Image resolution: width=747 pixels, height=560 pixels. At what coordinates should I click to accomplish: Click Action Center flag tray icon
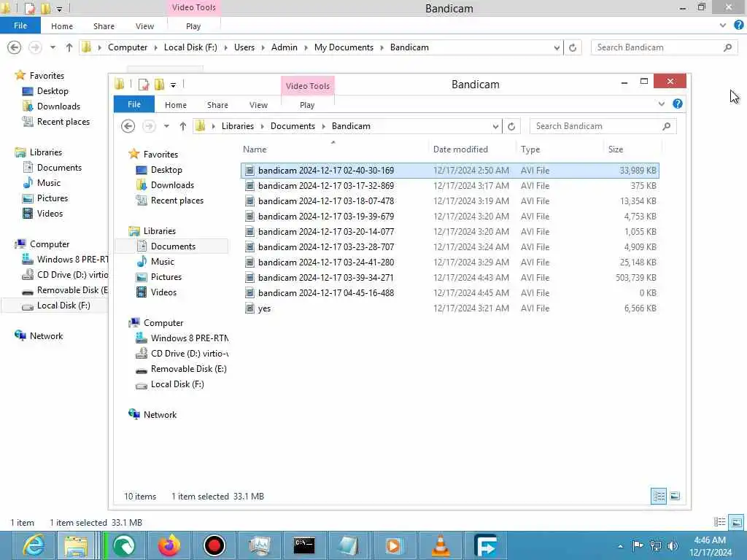click(x=638, y=545)
